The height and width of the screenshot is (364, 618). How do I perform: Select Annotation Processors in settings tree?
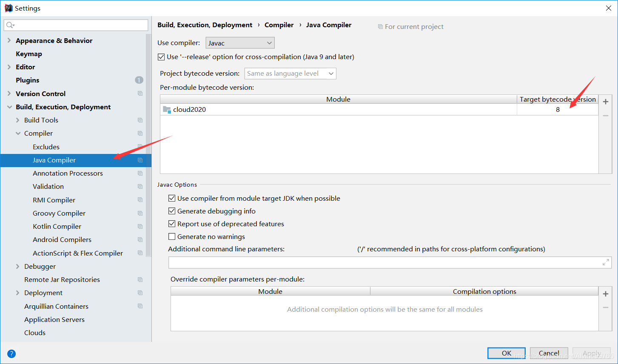[x=68, y=173]
